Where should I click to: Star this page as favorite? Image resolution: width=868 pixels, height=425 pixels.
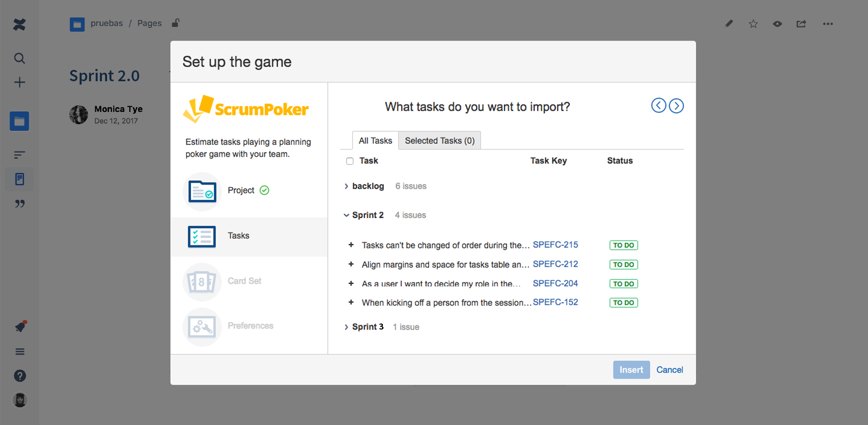tap(753, 24)
